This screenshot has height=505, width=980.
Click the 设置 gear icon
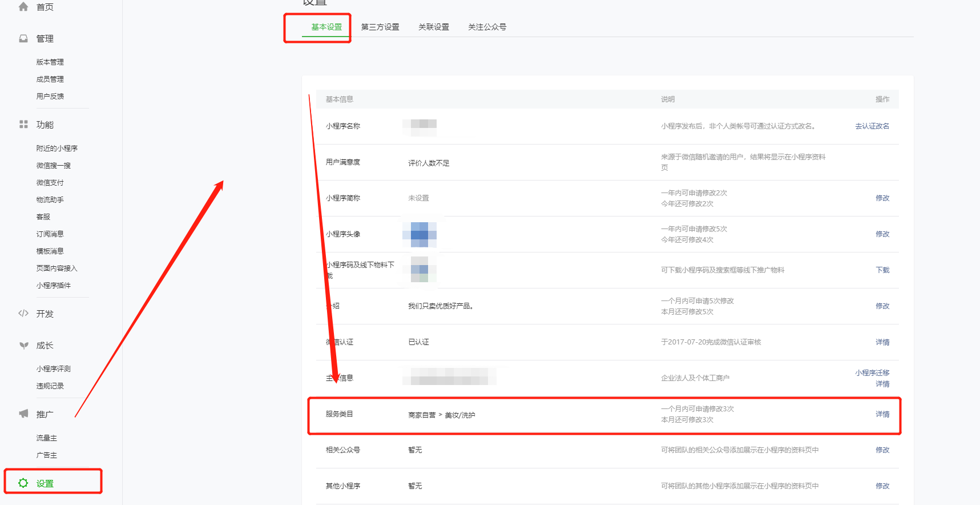pyautogui.click(x=23, y=483)
